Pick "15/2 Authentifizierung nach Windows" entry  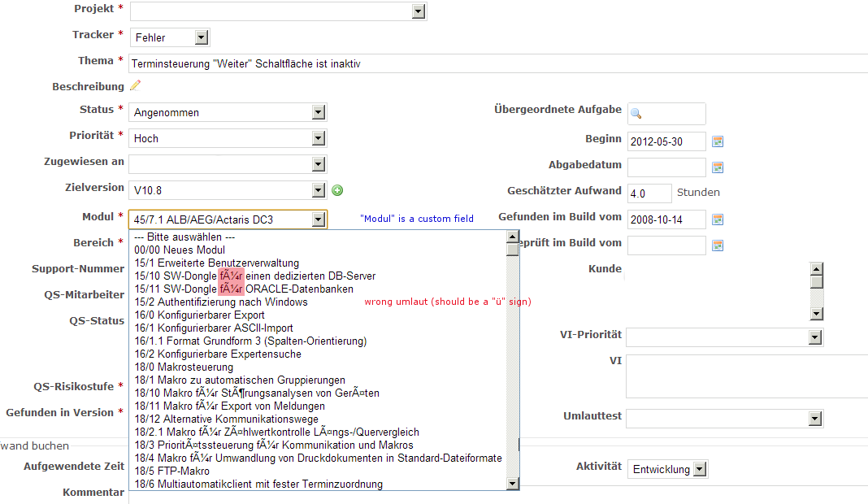[221, 302]
